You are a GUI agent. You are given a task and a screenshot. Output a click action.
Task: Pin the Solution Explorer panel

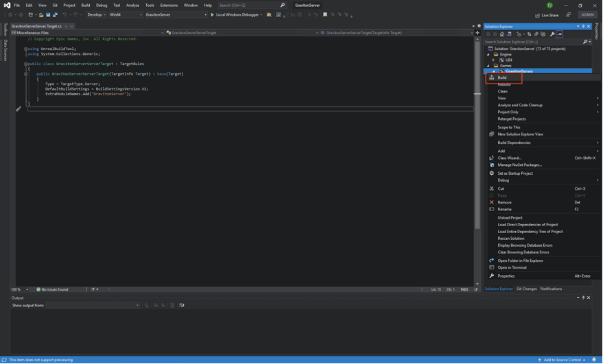[583, 27]
